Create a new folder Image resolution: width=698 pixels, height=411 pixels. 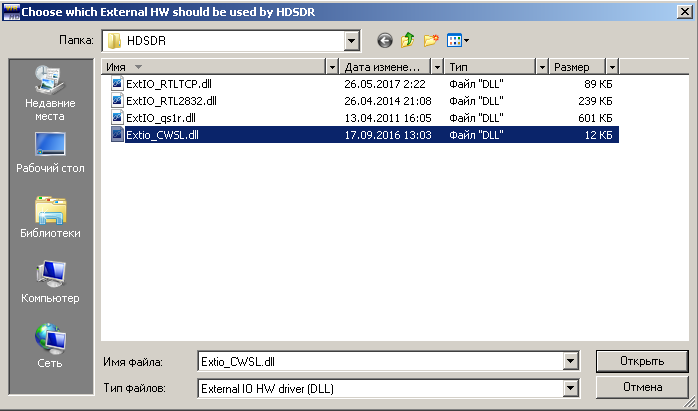[x=431, y=41]
